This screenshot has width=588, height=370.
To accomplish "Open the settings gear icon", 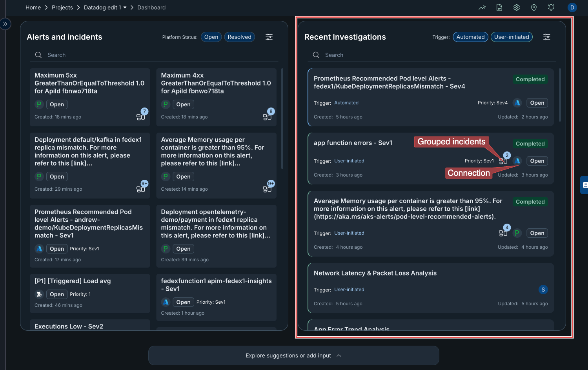I will (x=517, y=7).
